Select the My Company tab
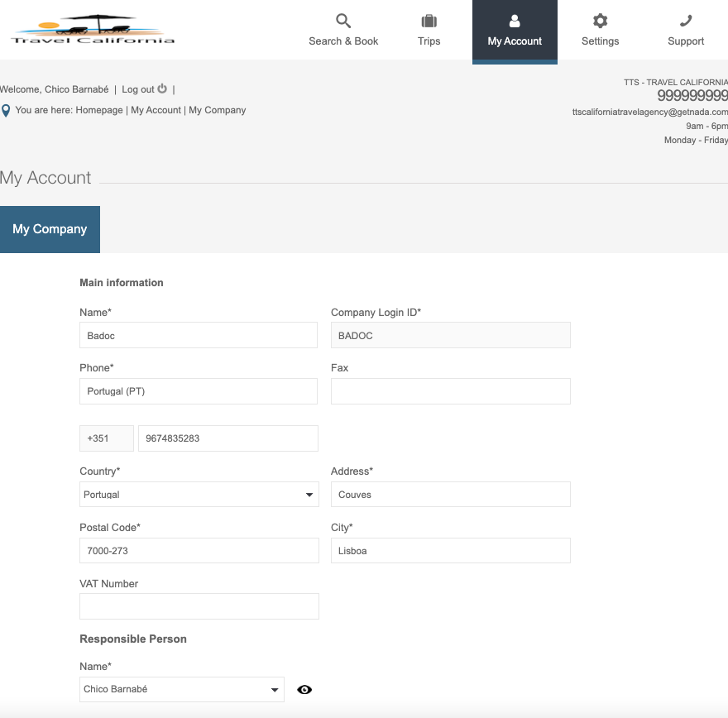728x718 pixels. [x=50, y=229]
